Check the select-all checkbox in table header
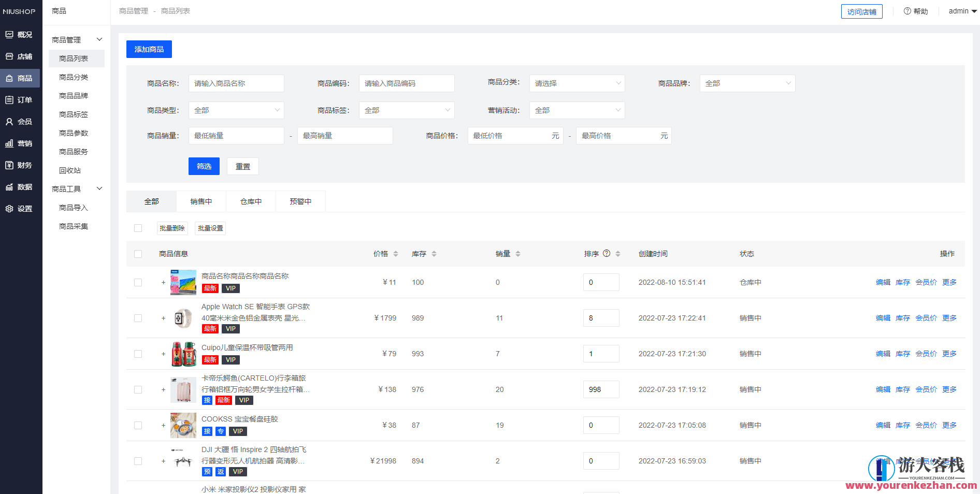 pyautogui.click(x=138, y=254)
